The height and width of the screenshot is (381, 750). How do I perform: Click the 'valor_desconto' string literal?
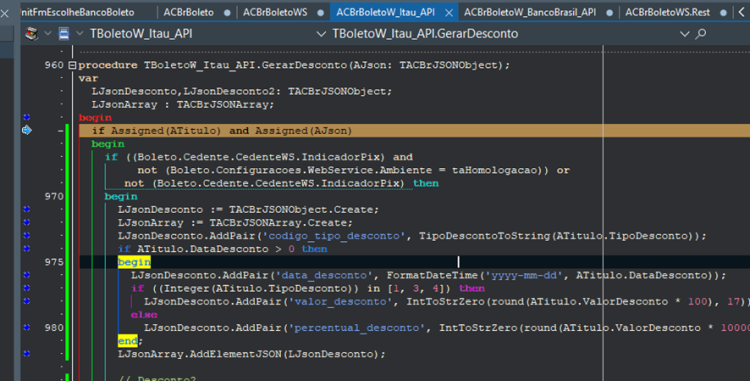[340, 301]
